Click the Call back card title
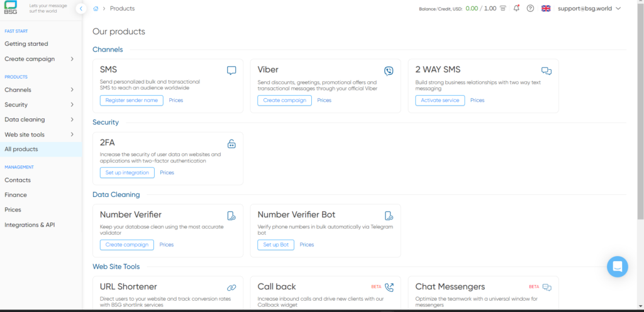644x312 pixels. click(277, 287)
